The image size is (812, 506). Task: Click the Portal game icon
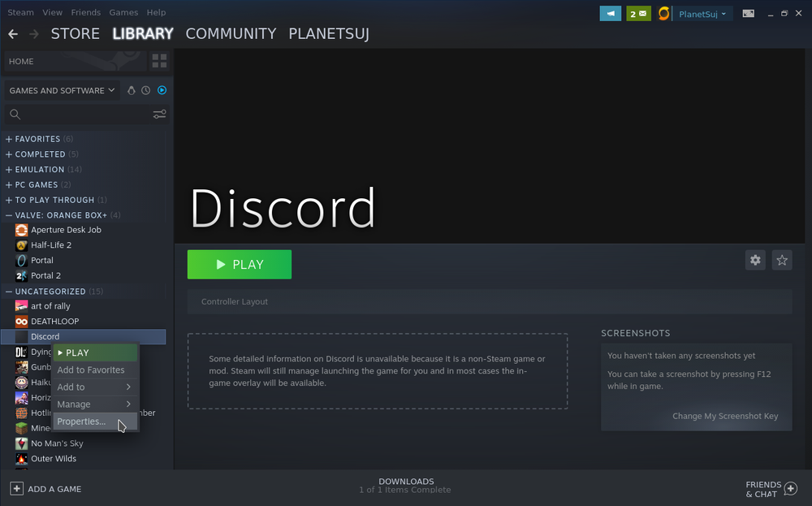[21, 261]
